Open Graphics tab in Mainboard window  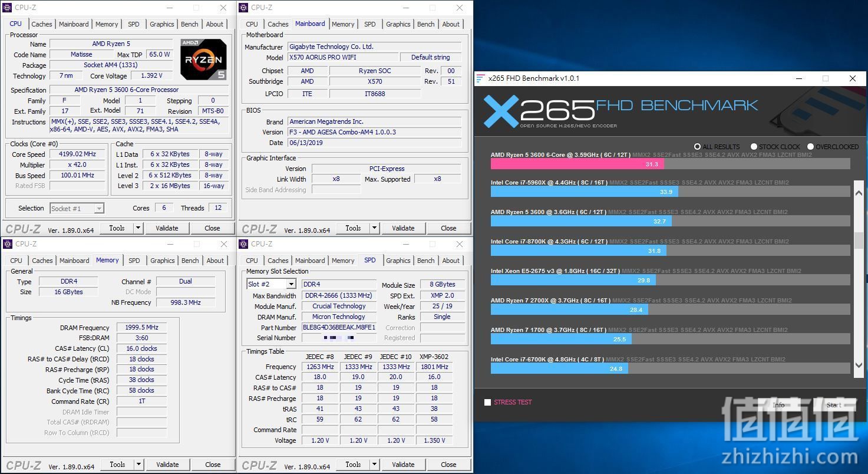point(398,24)
